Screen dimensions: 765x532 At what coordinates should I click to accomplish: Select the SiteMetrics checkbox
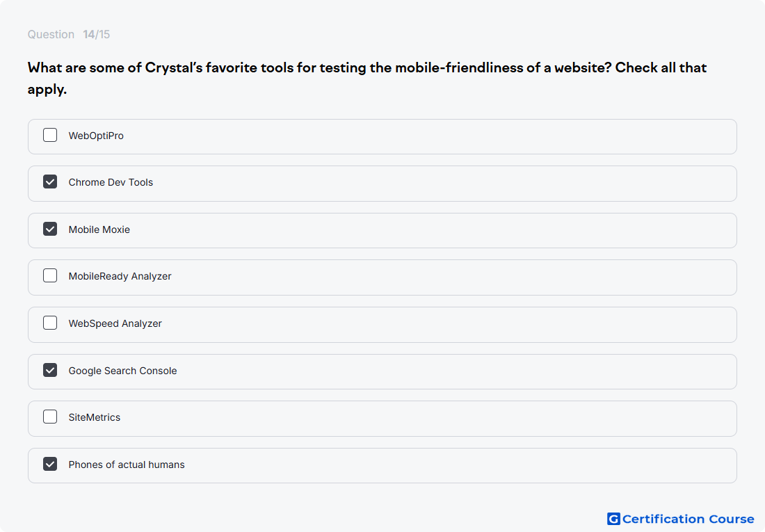click(50, 417)
